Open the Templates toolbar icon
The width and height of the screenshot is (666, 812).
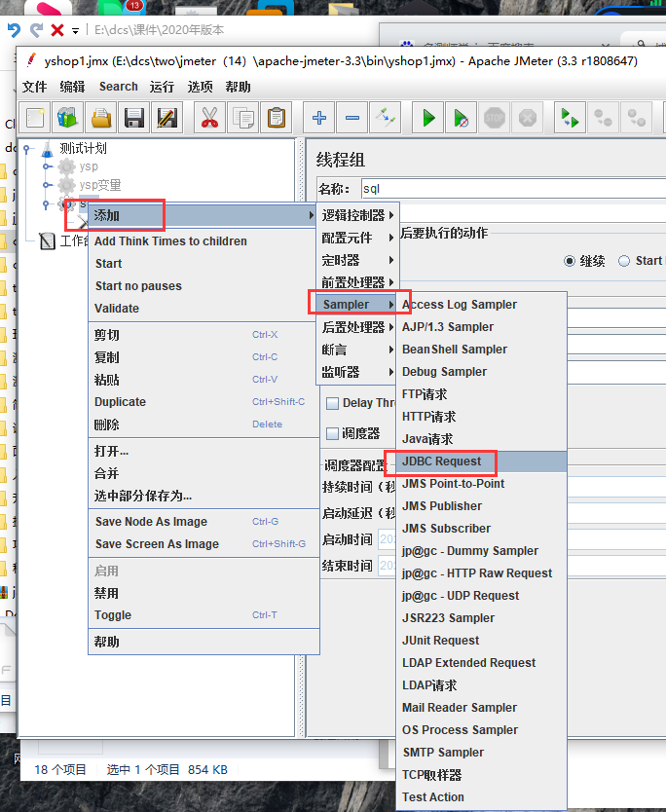[x=68, y=118]
